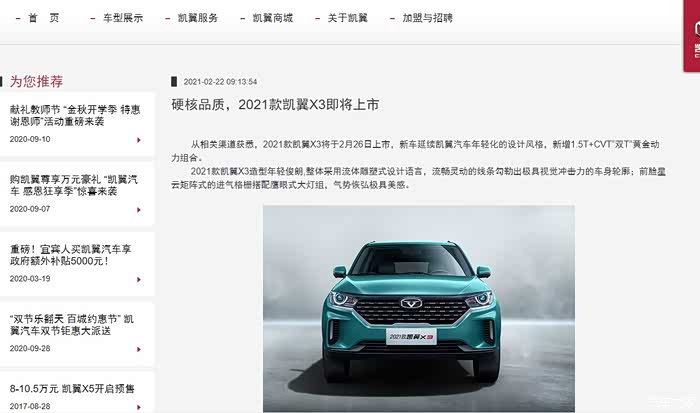Open the 凯翼商城 navigation item

click(x=273, y=18)
